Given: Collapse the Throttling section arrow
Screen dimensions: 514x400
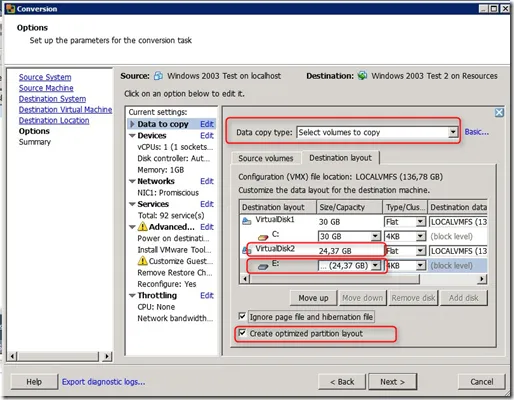Looking at the screenshot, I should point(132,296).
